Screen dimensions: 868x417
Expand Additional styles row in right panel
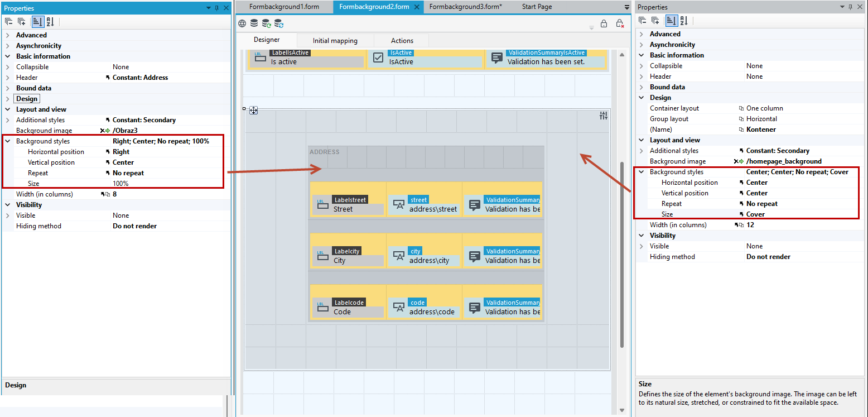642,151
